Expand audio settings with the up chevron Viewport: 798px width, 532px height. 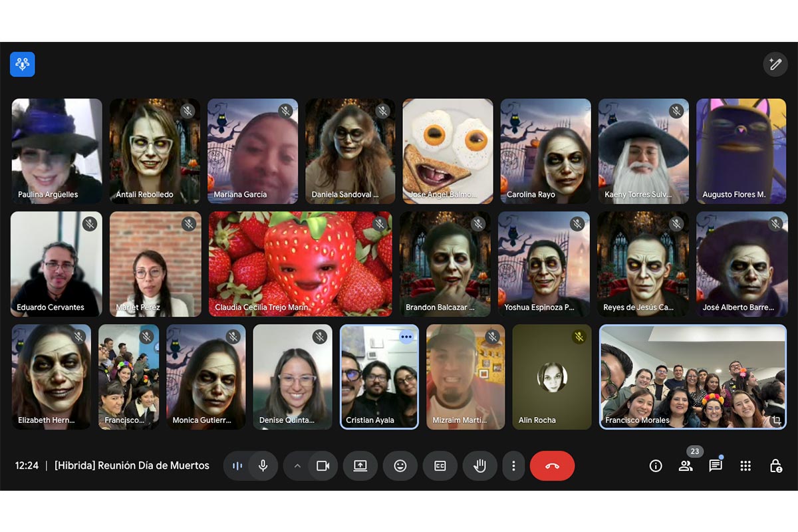tap(297, 466)
